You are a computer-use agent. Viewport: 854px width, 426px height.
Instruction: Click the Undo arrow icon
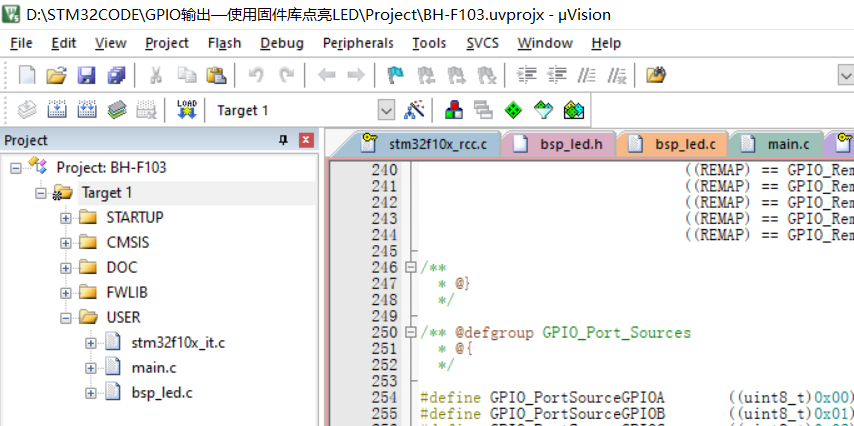255,75
